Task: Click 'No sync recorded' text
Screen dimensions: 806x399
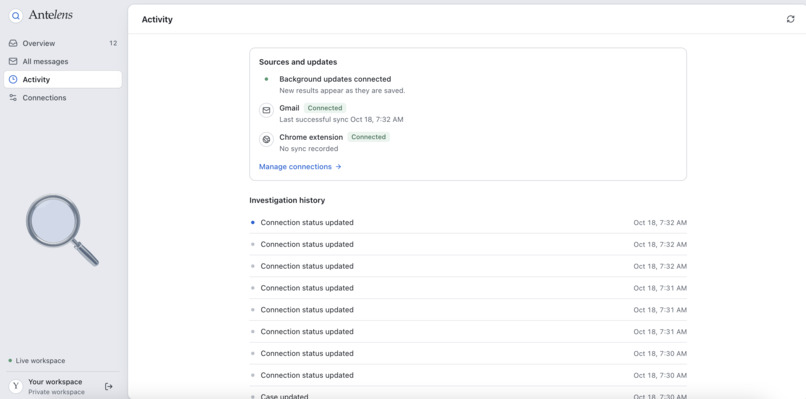Action: click(x=309, y=149)
